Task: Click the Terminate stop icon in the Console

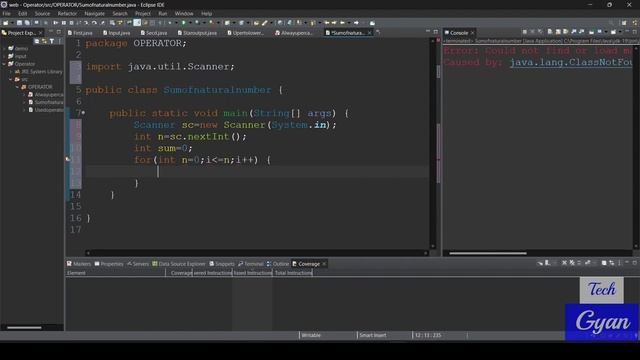Action: pos(524,32)
